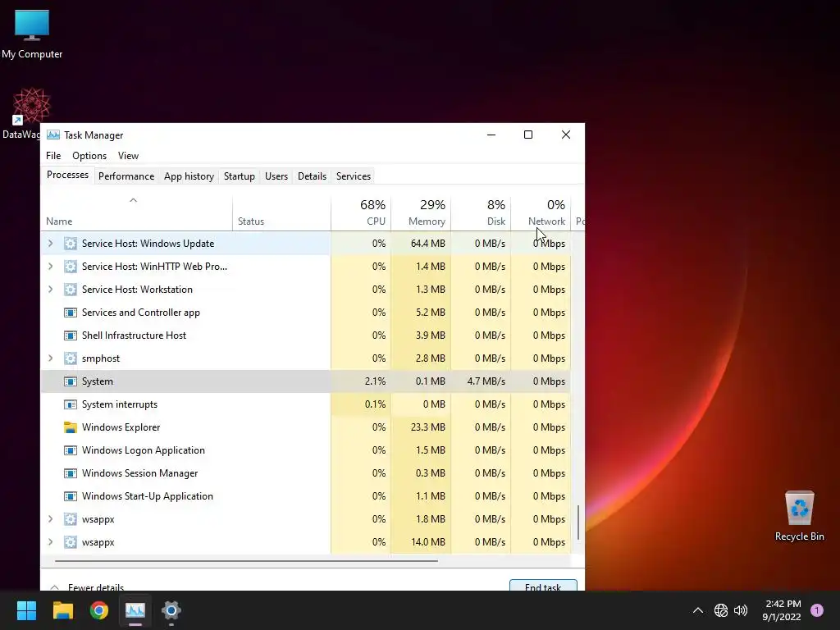Click the System process icon
Viewport: 840px width, 630px height.
pyautogui.click(x=71, y=381)
